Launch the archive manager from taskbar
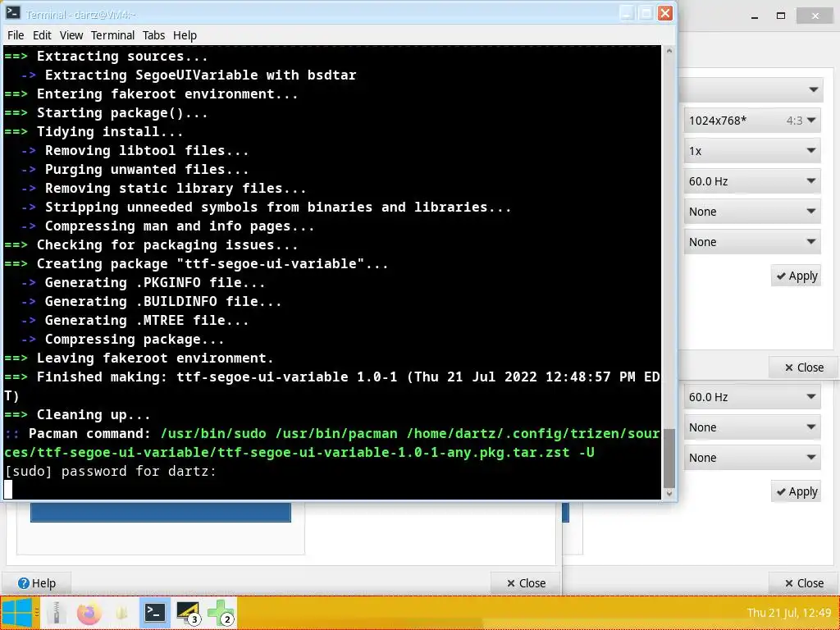The height and width of the screenshot is (630, 840). [55, 612]
